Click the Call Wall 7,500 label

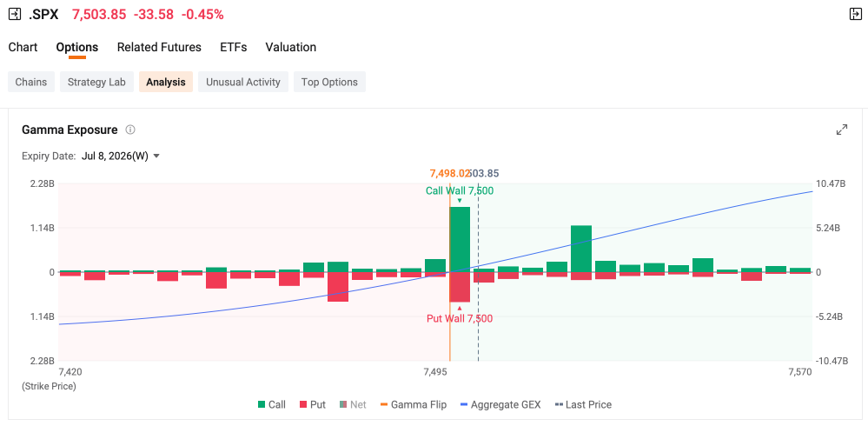pyautogui.click(x=460, y=190)
